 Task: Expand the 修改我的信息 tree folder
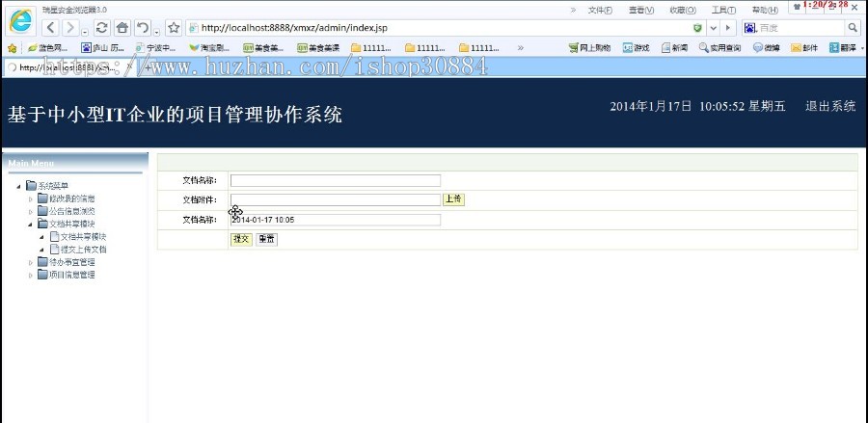pos(31,198)
